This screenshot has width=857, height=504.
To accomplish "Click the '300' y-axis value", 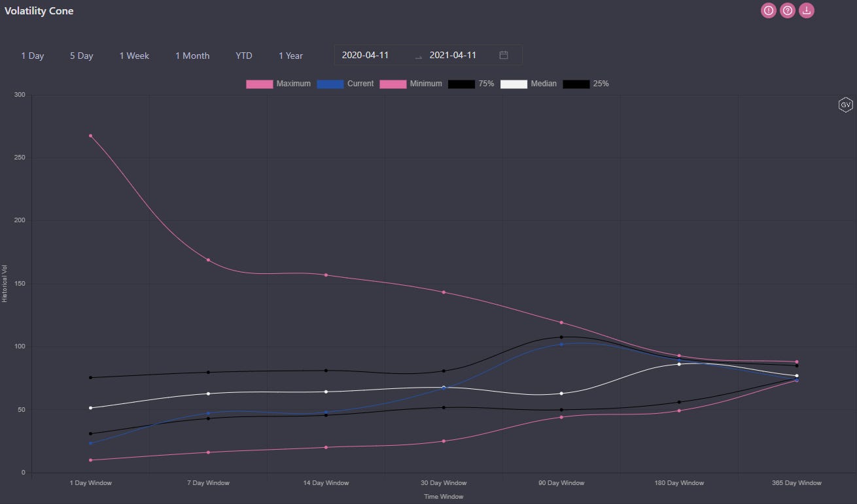I will pos(19,95).
